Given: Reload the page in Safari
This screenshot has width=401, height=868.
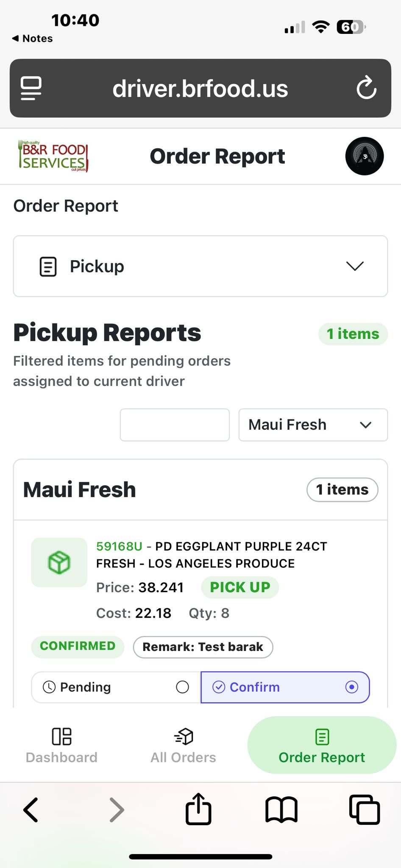Looking at the screenshot, I should pos(366,88).
